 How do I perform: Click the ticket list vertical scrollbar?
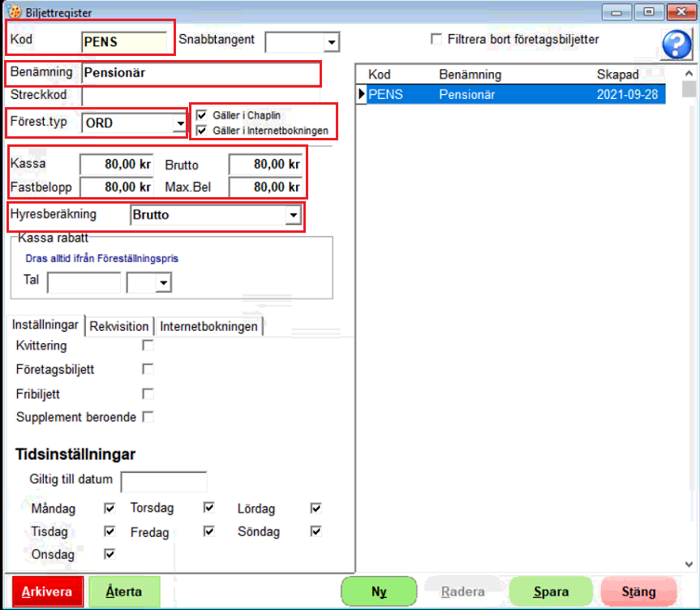pyautogui.click(x=689, y=324)
